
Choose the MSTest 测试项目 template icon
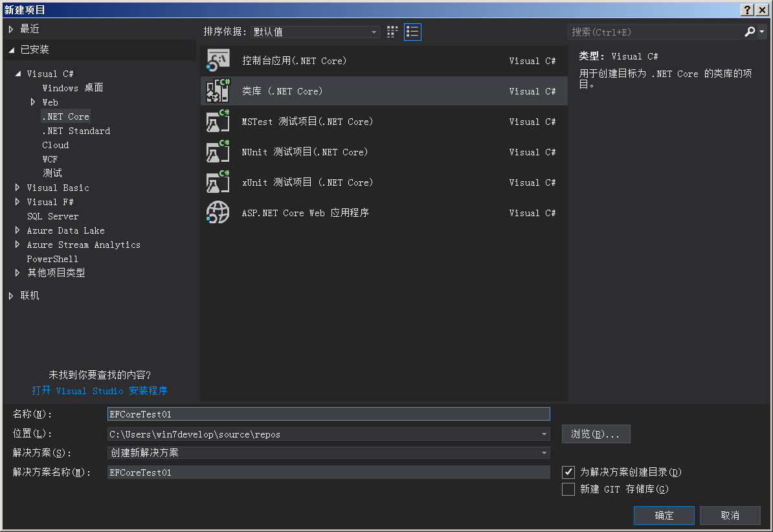217,121
